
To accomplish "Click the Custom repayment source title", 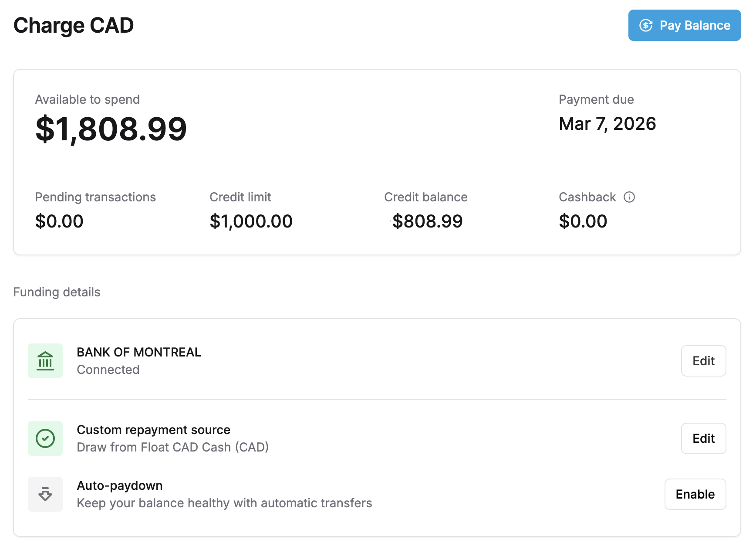I will click(153, 430).
